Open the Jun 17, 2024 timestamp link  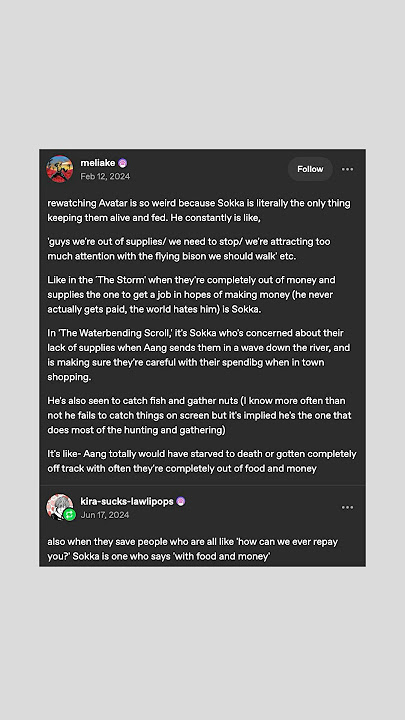point(105,515)
